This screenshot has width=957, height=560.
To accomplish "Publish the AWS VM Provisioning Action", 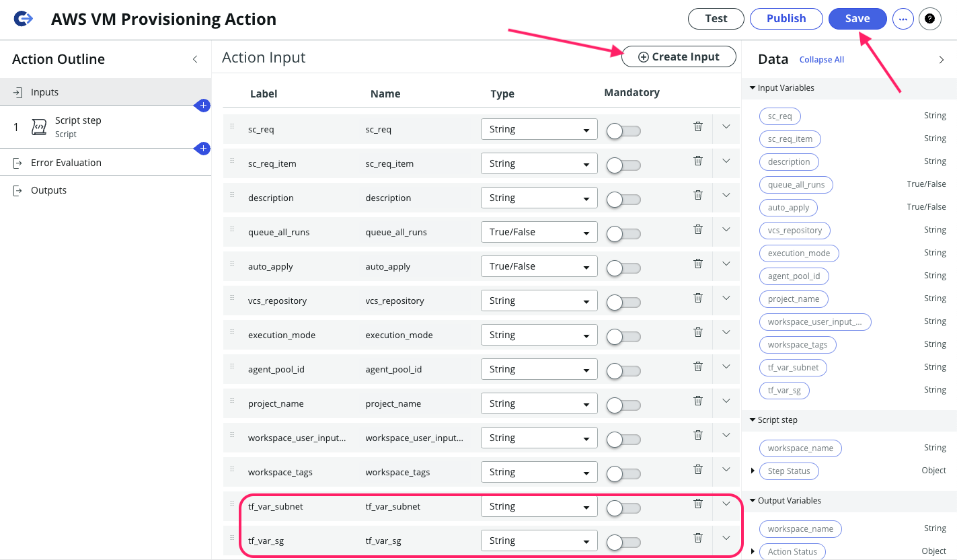I will [786, 19].
